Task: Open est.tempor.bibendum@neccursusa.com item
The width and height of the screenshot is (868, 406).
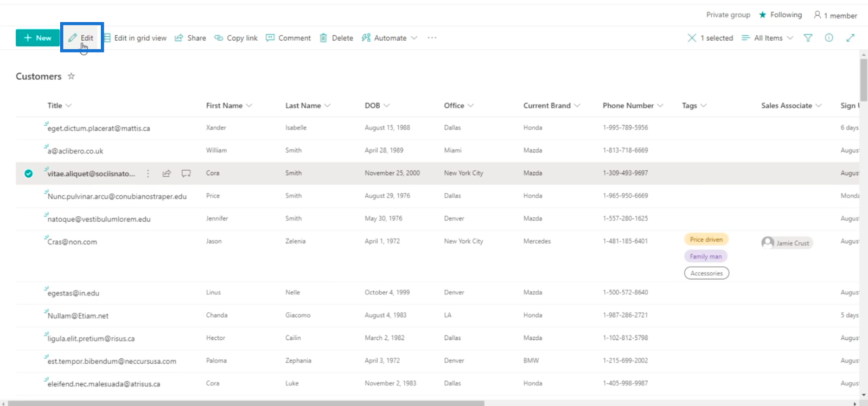Action: point(112,362)
